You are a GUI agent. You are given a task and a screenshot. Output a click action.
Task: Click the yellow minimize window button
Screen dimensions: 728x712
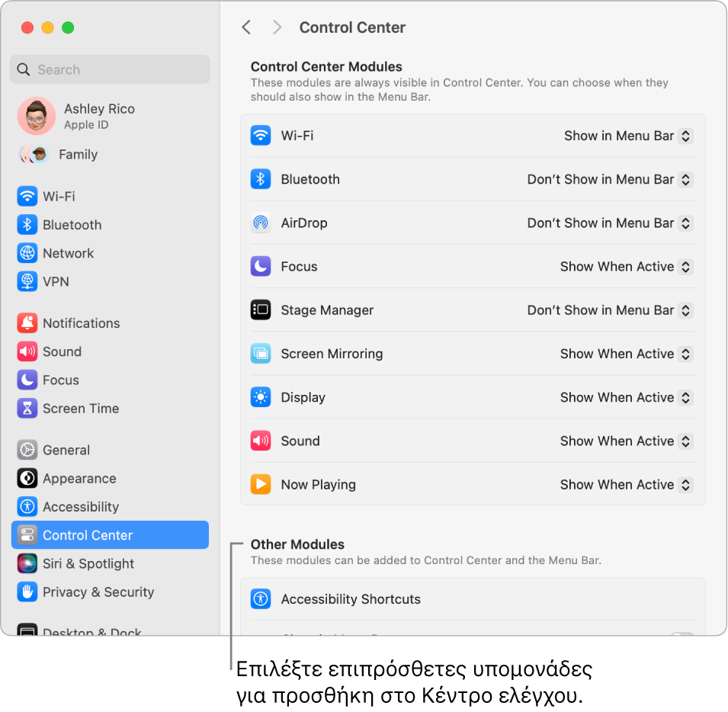pos(47,27)
